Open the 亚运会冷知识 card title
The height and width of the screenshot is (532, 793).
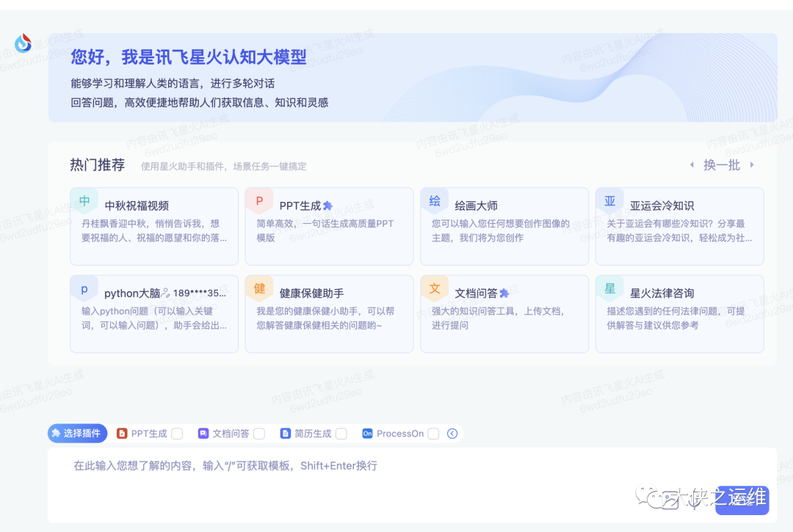pyautogui.click(x=662, y=205)
